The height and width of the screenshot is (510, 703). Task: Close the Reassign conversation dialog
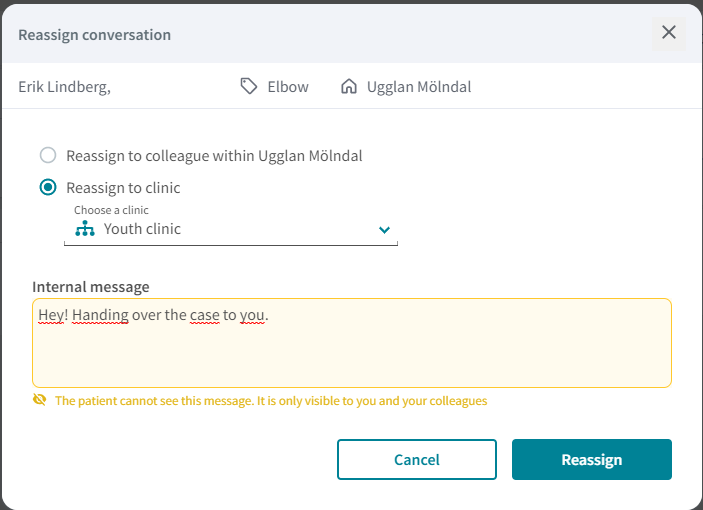(668, 33)
